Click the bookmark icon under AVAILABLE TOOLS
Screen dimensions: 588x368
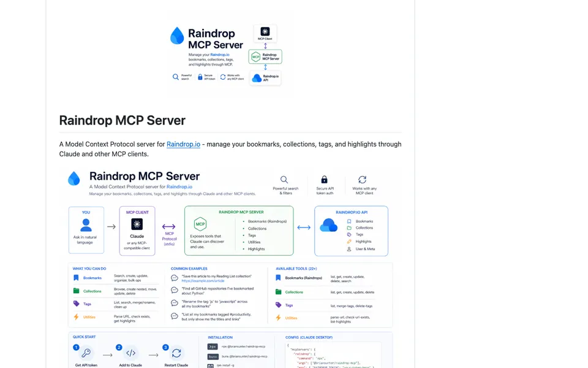(278, 278)
